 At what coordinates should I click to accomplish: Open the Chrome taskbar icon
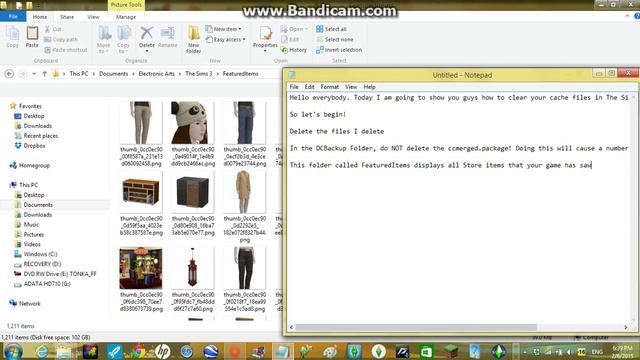[138, 351]
